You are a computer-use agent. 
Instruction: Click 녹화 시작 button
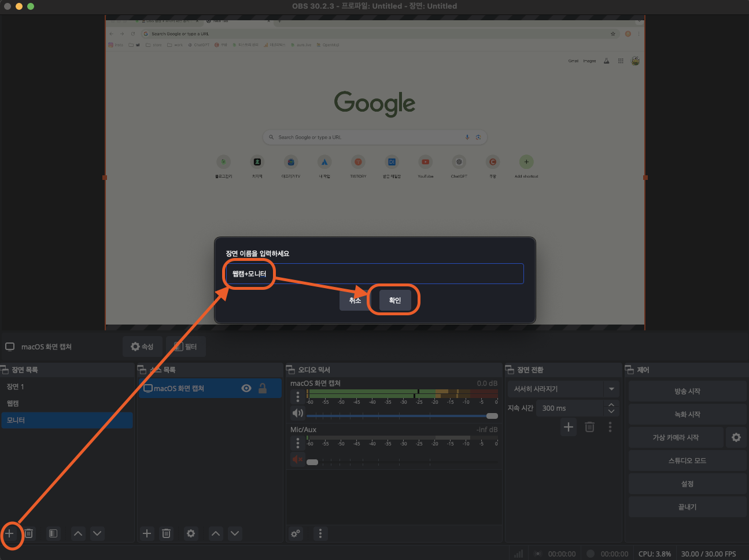[x=687, y=414]
